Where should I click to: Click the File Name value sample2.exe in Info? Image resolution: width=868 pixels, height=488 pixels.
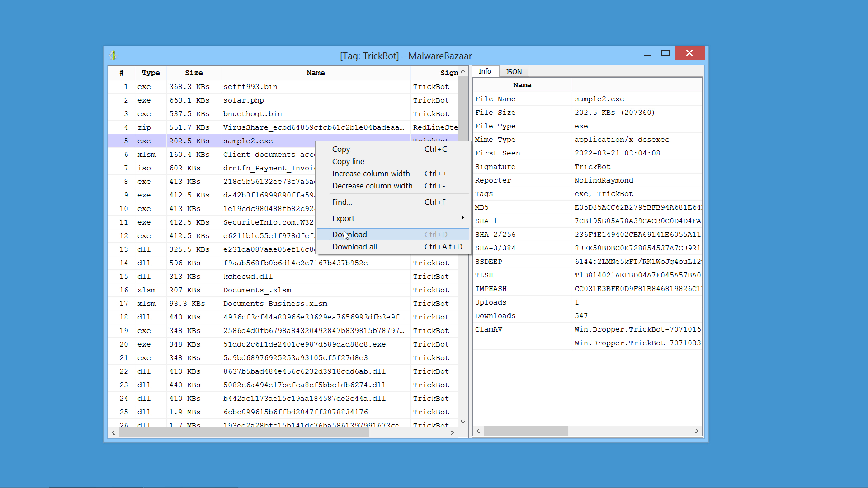(599, 99)
